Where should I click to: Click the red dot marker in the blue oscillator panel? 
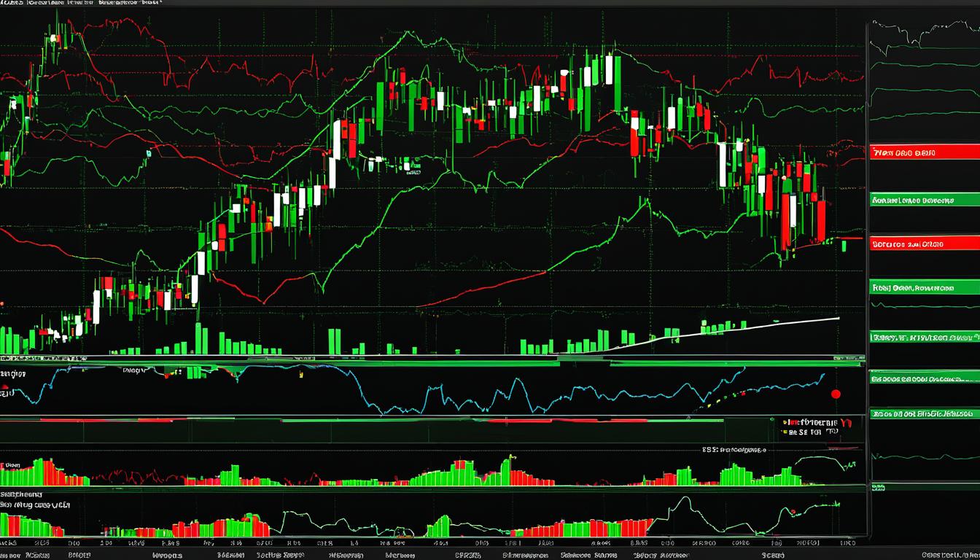pyautogui.click(x=836, y=394)
